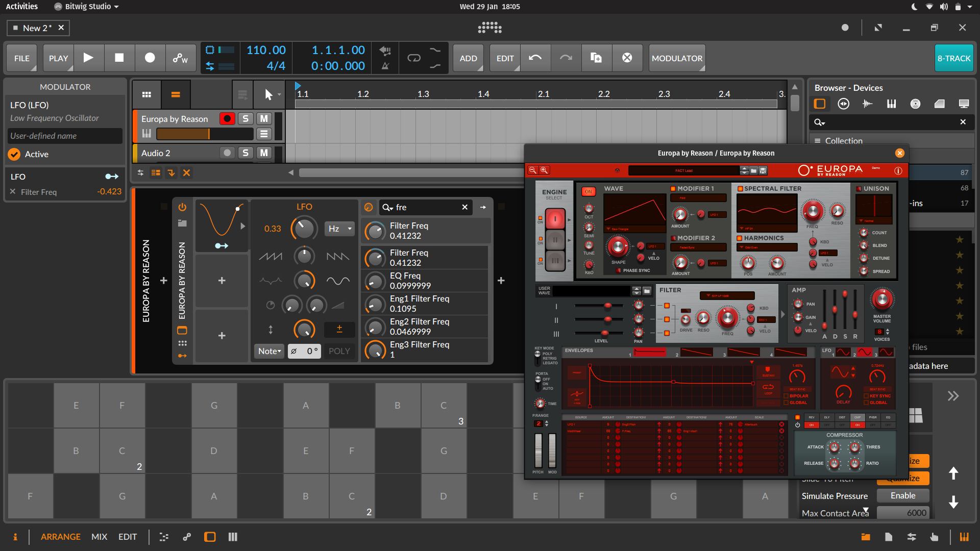The height and width of the screenshot is (551, 980).
Task: Switch to EDIT view tab at bottom
Action: point(128,537)
